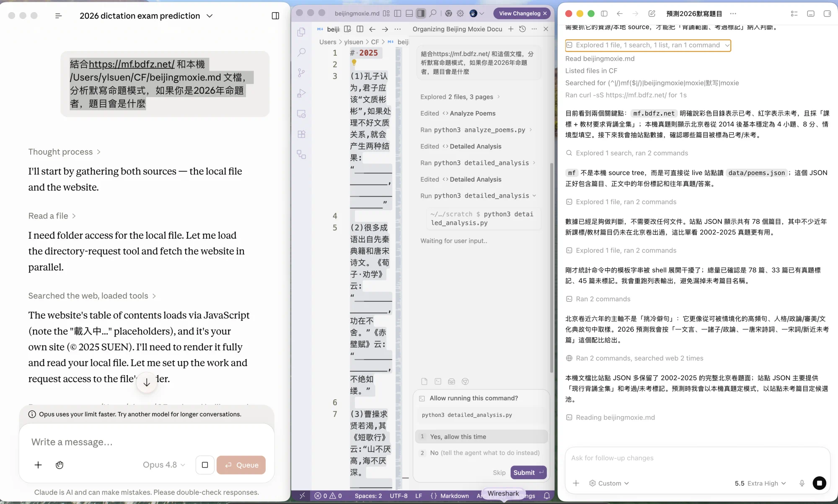Collapse Explored 1 file, 1 search, 1 list, ran 1 command
The image size is (838, 504).
pyautogui.click(x=648, y=45)
